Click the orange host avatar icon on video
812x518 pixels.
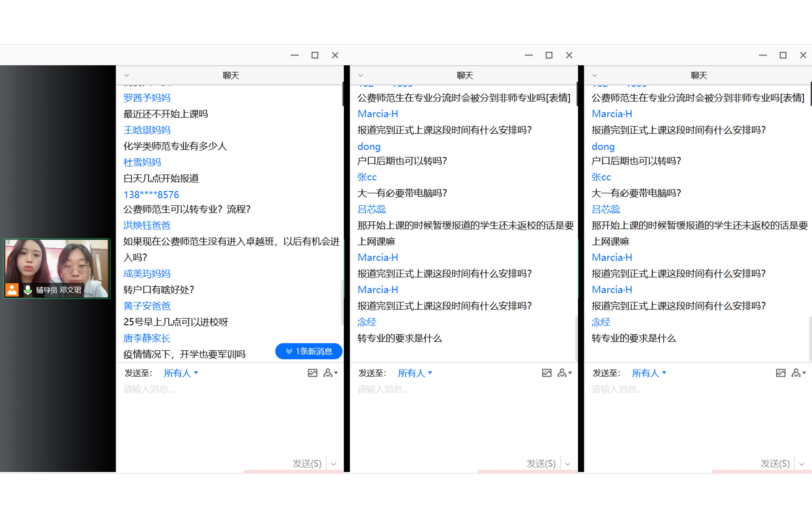click(x=12, y=290)
